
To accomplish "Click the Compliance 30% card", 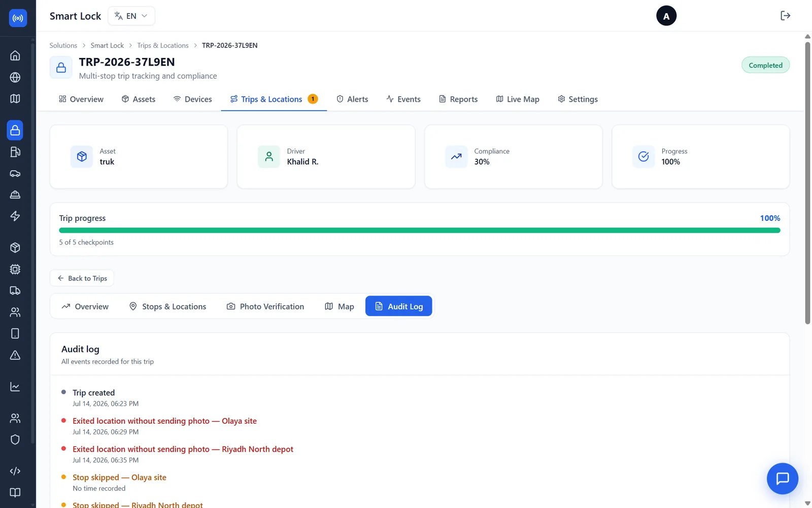I will (514, 157).
